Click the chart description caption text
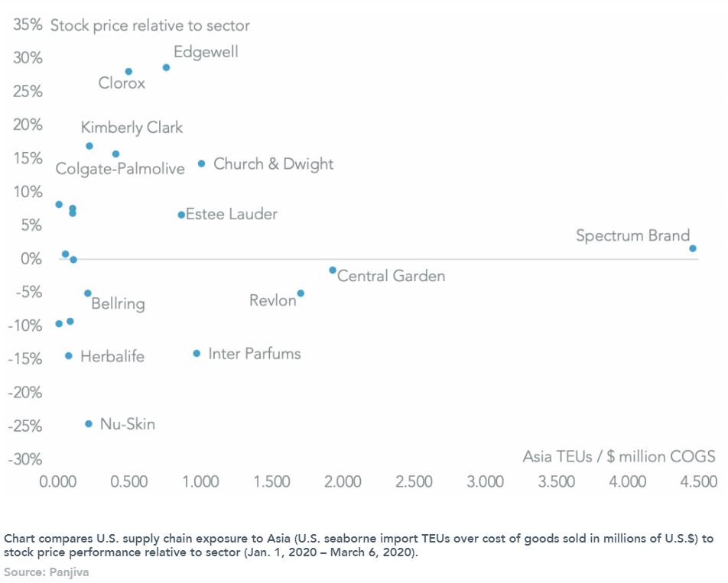The image size is (728, 583). pos(358,545)
